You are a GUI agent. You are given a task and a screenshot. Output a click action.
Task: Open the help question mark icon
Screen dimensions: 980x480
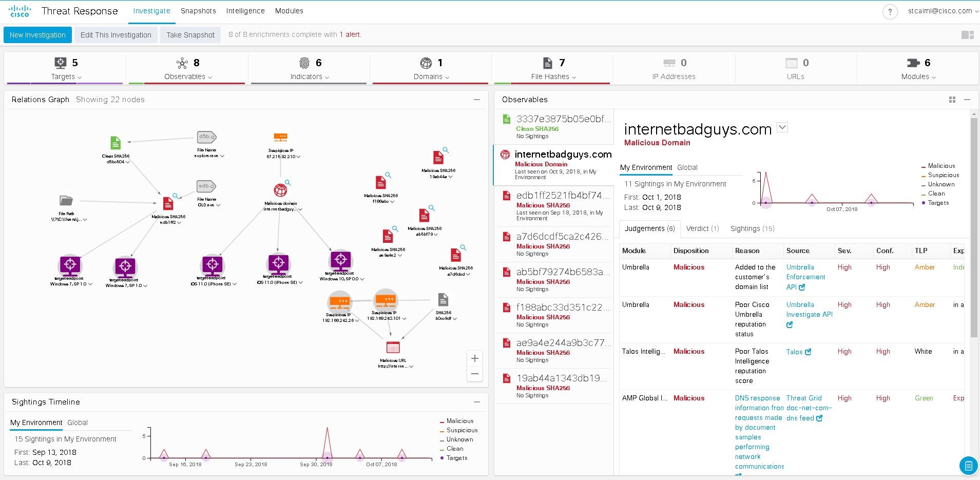[x=890, y=12]
